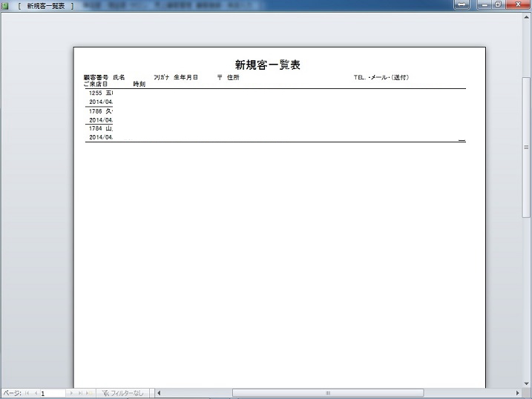The height and width of the screenshot is (399, 532).
Task: Click the vertical scrollbar thumb
Action: tap(526, 148)
